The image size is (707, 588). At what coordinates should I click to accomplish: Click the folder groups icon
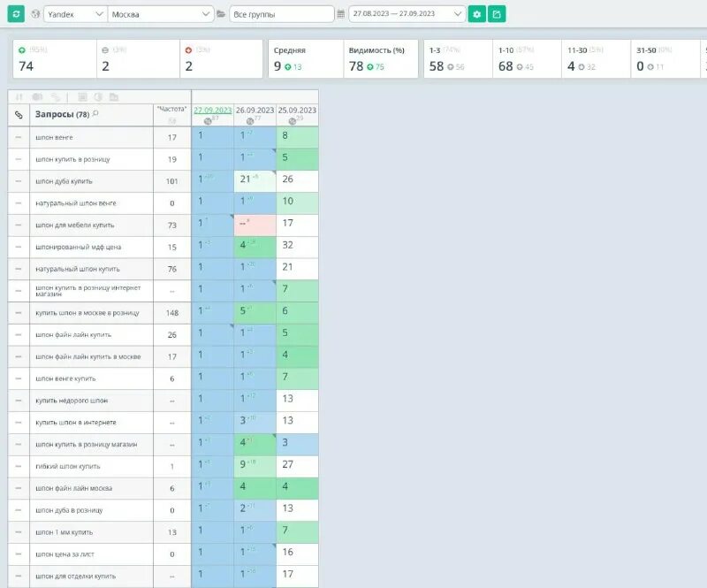click(x=221, y=14)
